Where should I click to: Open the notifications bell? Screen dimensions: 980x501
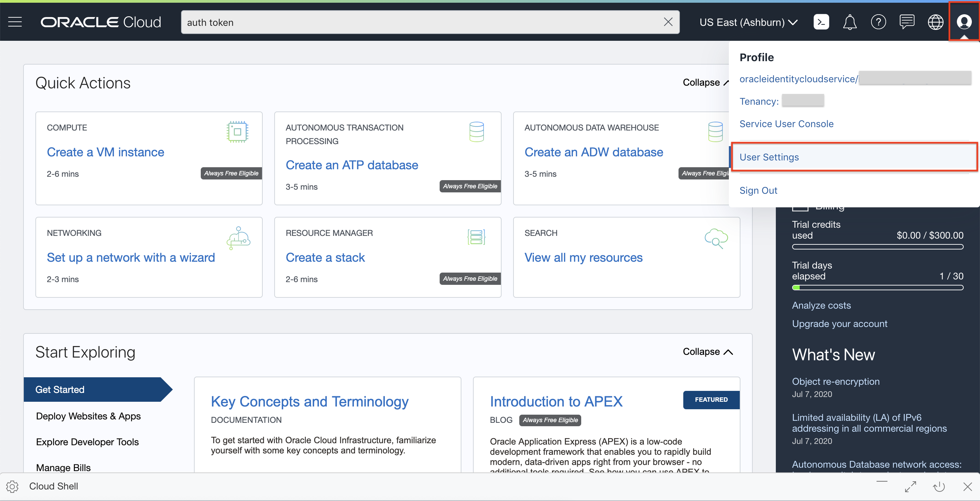[850, 22]
